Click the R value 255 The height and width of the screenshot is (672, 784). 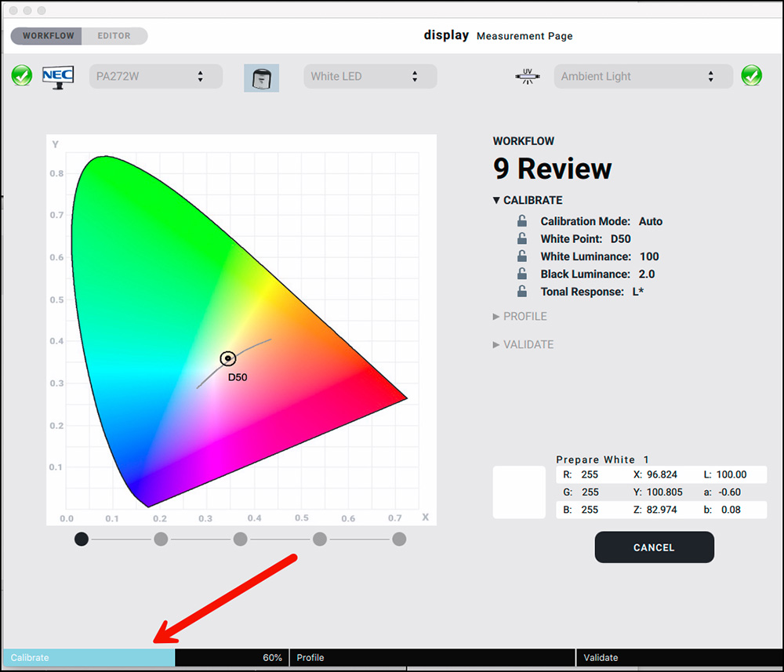pyautogui.click(x=590, y=474)
